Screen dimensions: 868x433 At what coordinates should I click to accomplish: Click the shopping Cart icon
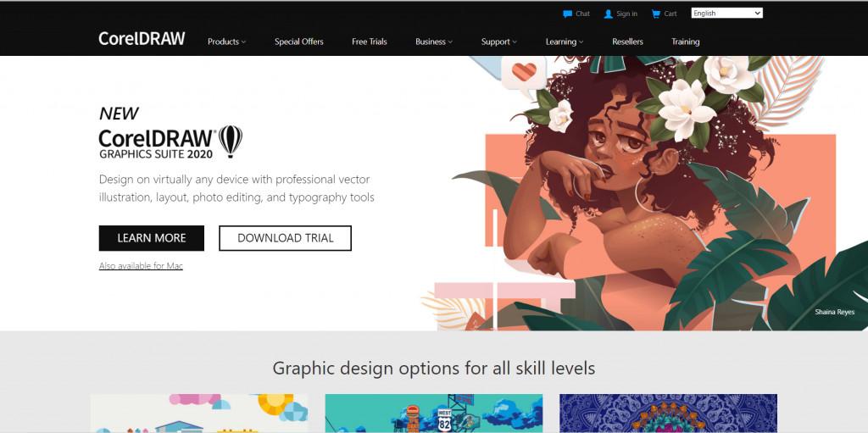(656, 14)
